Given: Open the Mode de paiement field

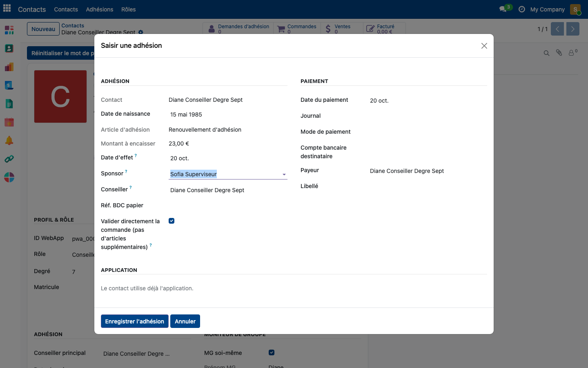Looking at the screenshot, I should coord(428,132).
